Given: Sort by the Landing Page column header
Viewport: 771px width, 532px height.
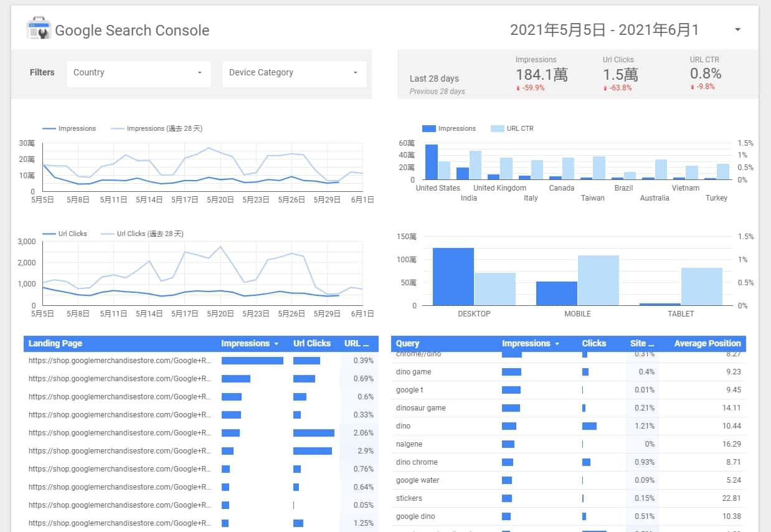Looking at the screenshot, I should 55,344.
